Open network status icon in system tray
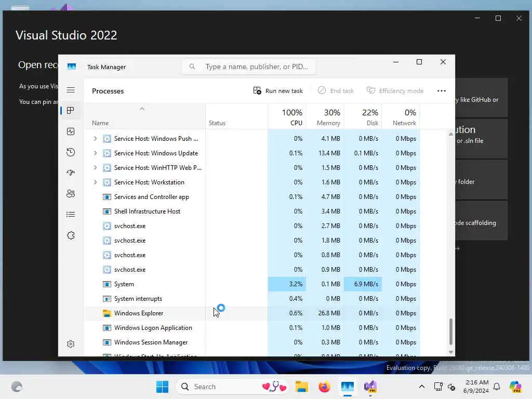This screenshot has height=399, width=532. pyautogui.click(x=438, y=387)
